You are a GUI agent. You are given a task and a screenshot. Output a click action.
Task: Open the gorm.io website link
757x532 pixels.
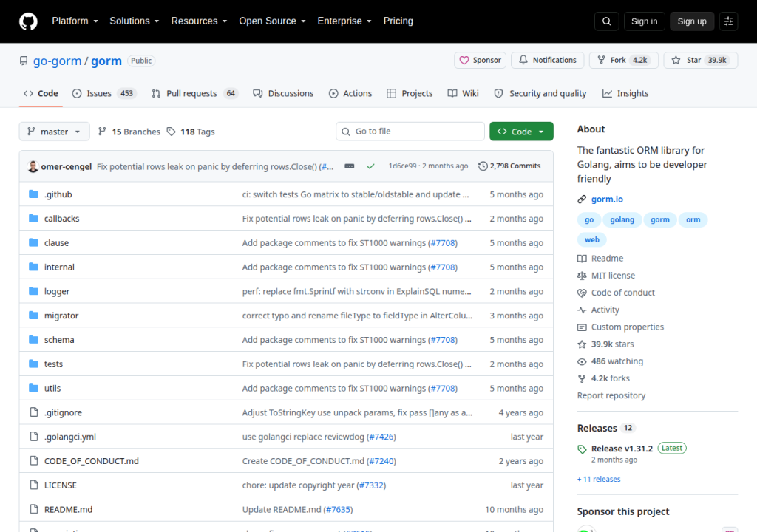[607, 199]
